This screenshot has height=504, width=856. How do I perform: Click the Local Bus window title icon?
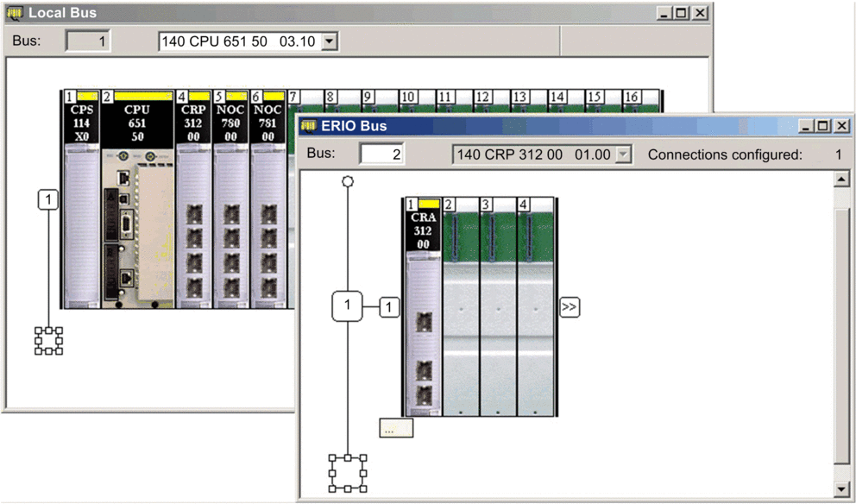[x=15, y=13]
